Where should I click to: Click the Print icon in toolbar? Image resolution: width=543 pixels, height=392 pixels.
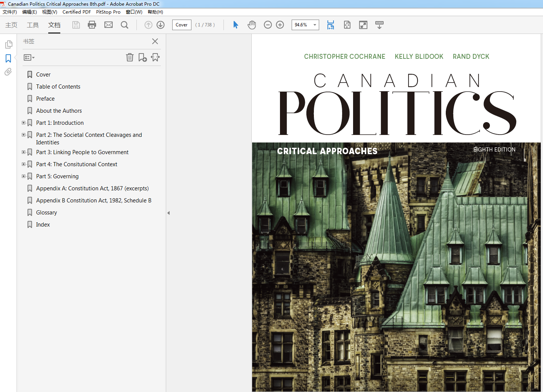click(92, 25)
